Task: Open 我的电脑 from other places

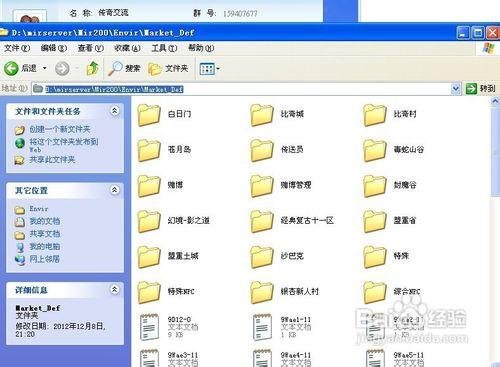Action: 45,247
